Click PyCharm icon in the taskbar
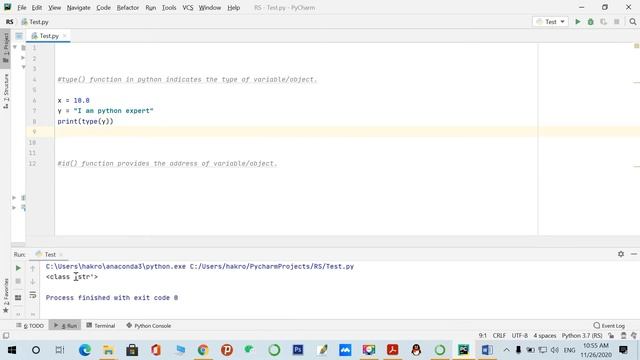Screen dimensions: 640x360 [x=463, y=350]
